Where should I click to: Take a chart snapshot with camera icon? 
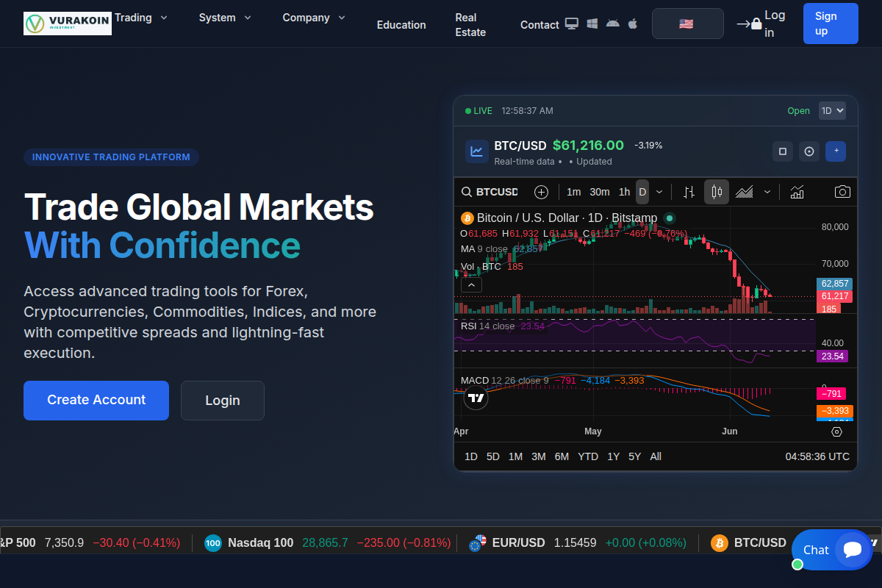pyautogui.click(x=842, y=192)
